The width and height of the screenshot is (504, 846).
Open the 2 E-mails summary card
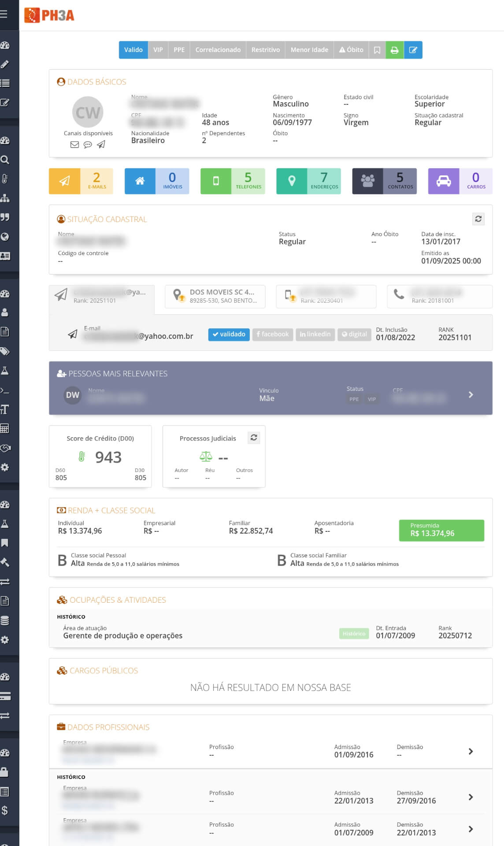tap(81, 181)
